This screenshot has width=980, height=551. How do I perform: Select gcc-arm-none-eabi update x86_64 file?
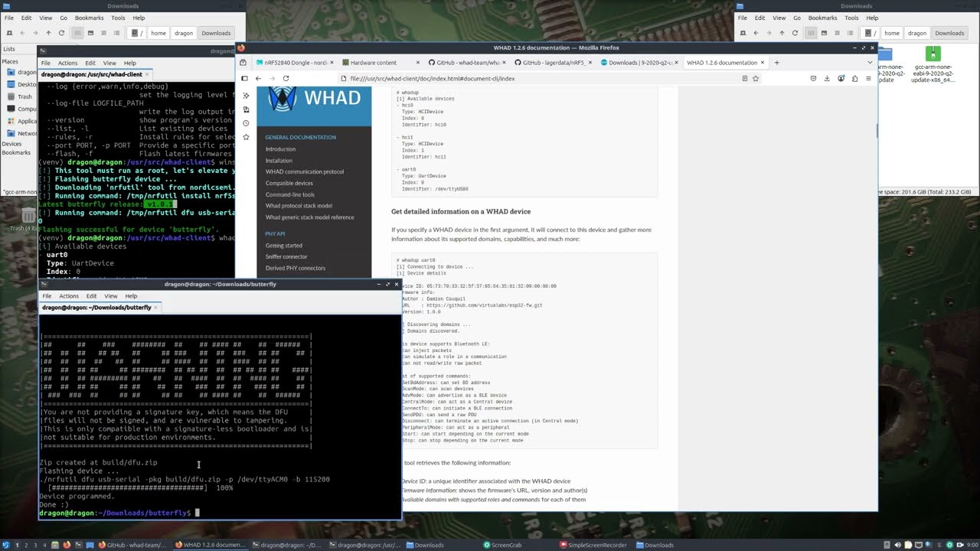coord(933,64)
